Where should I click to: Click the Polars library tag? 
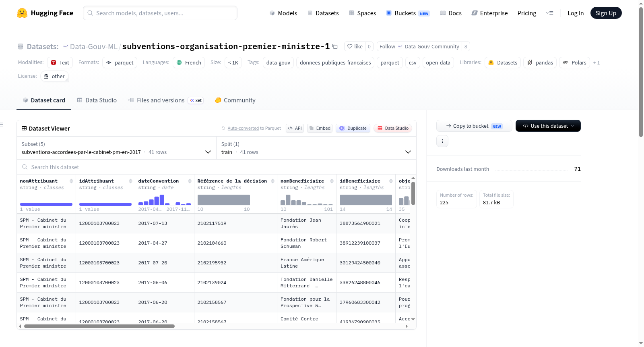click(574, 62)
